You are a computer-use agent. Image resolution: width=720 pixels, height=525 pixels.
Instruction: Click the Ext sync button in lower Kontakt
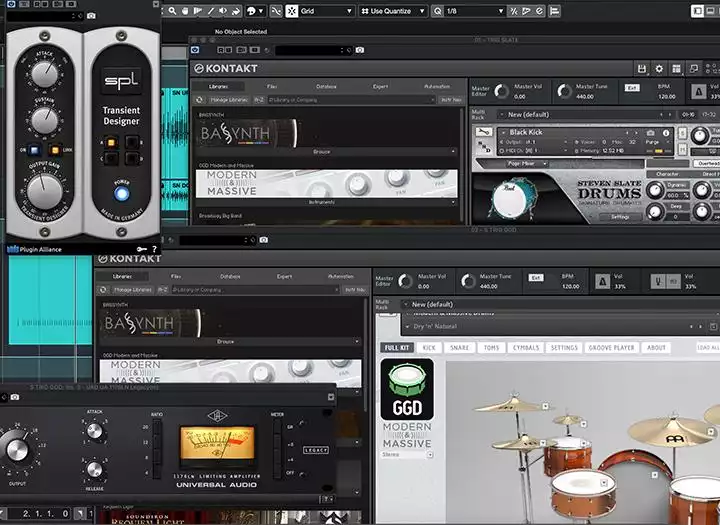pyautogui.click(x=535, y=278)
